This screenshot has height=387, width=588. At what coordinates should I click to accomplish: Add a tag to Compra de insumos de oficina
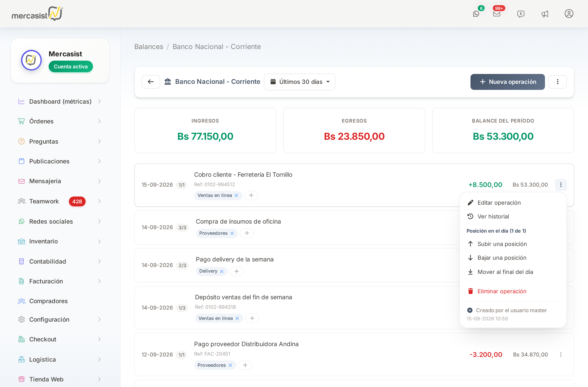point(247,233)
